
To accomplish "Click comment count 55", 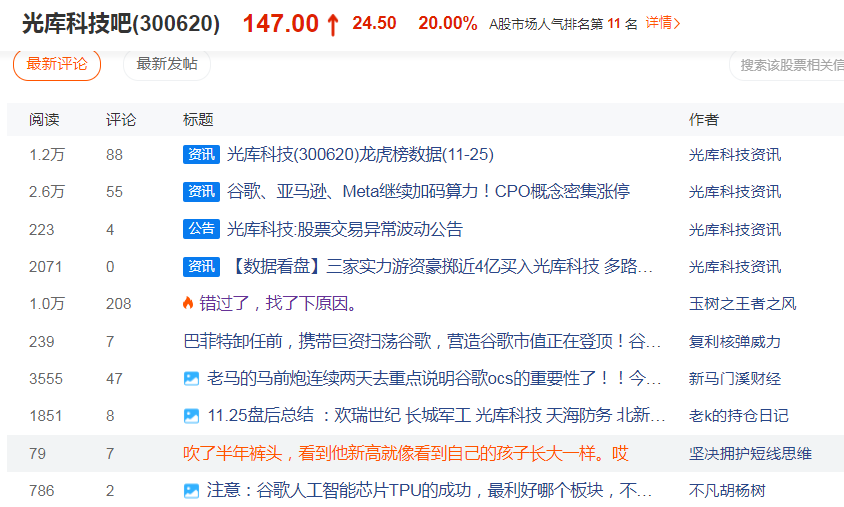I will (114, 192).
